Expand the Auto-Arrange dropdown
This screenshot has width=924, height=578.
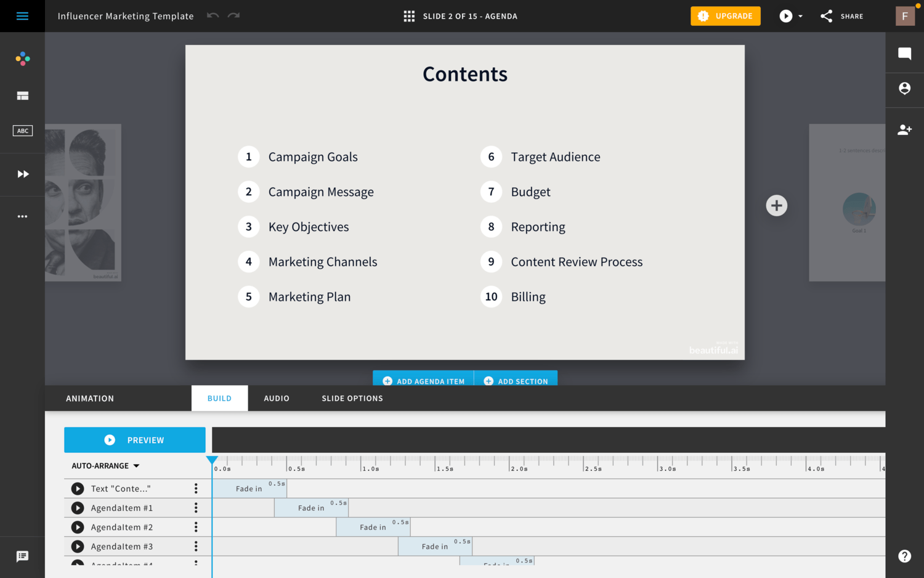click(x=105, y=466)
